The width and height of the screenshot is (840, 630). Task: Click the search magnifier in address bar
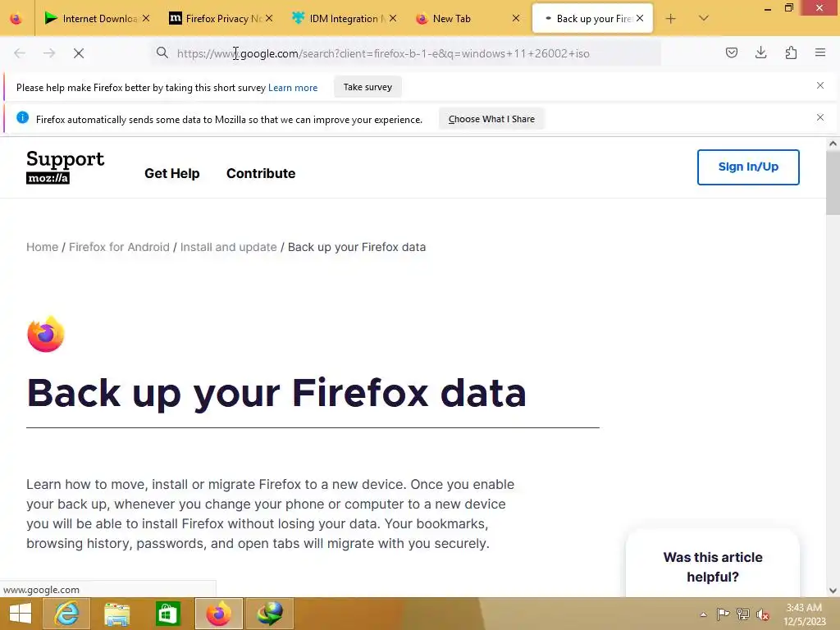162,52
